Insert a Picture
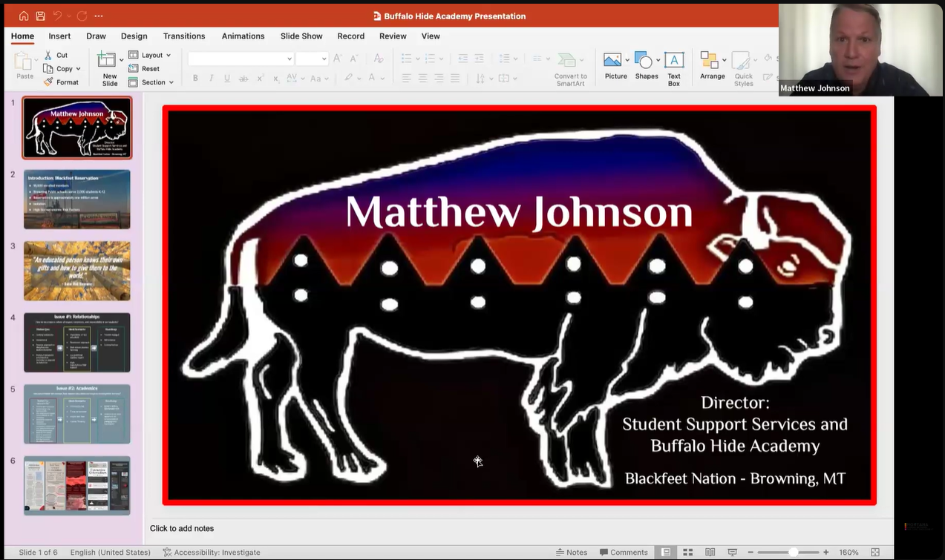Screen dimensions: 945x560 pyautogui.click(x=615, y=65)
